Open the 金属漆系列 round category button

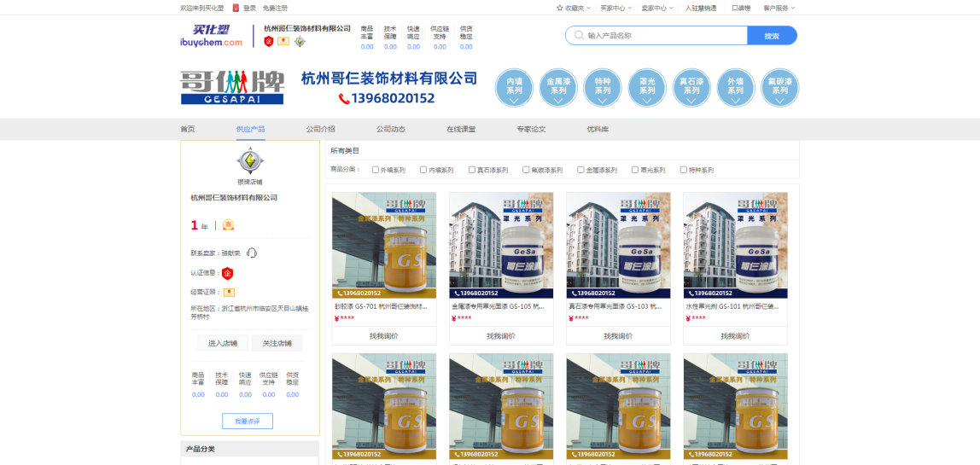[559, 88]
